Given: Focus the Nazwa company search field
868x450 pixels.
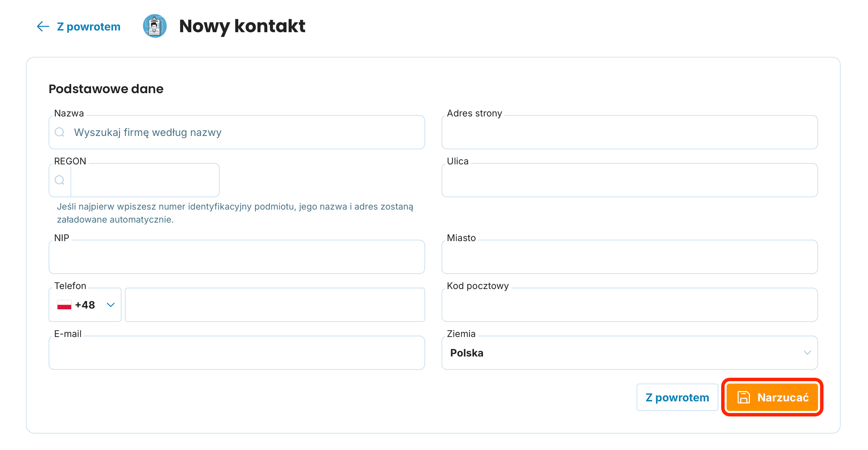Looking at the screenshot, I should [x=237, y=132].
